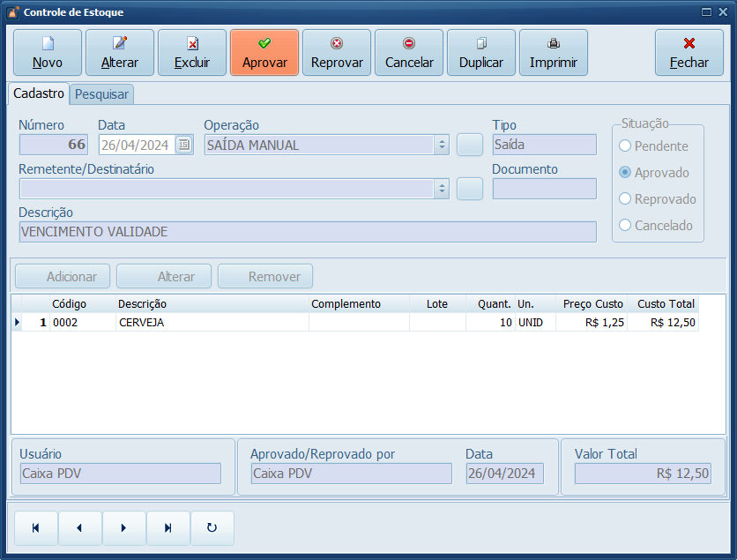The image size is (737, 560).
Task: Click the Reprovar toolbar button
Action: coord(337,53)
